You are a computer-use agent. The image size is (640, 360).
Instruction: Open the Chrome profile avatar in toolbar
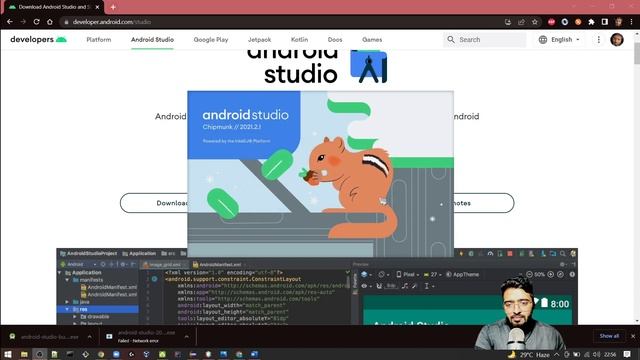tap(618, 22)
